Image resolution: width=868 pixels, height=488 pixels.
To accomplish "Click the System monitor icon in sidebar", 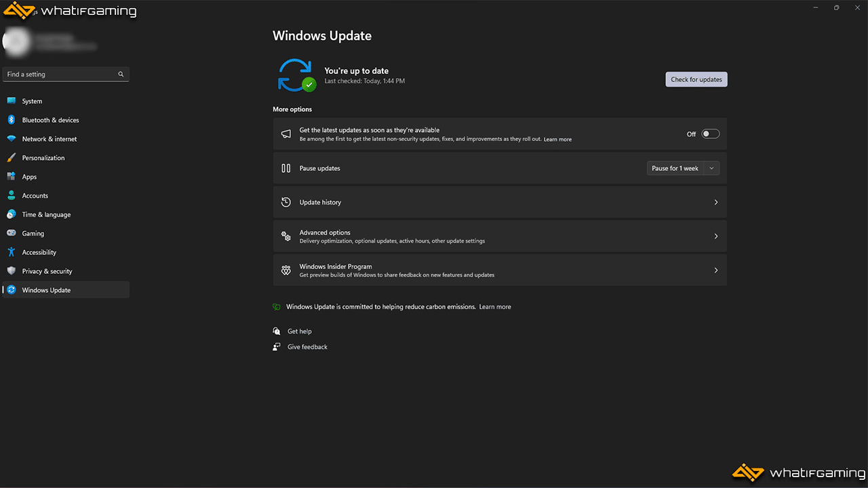I will [x=11, y=101].
